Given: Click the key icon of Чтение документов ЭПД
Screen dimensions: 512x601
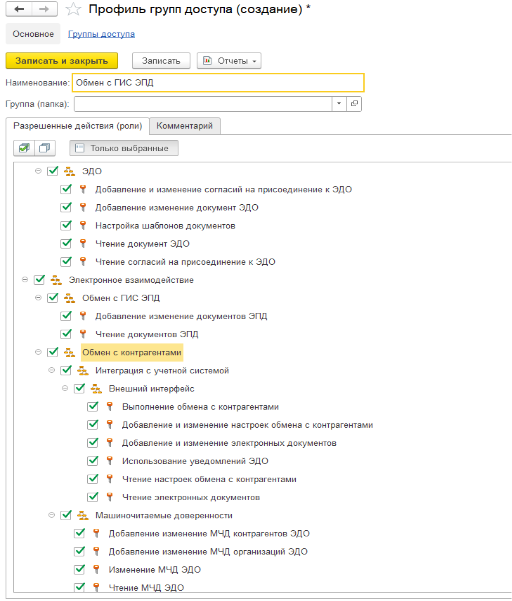Looking at the screenshot, I should tap(83, 334).
